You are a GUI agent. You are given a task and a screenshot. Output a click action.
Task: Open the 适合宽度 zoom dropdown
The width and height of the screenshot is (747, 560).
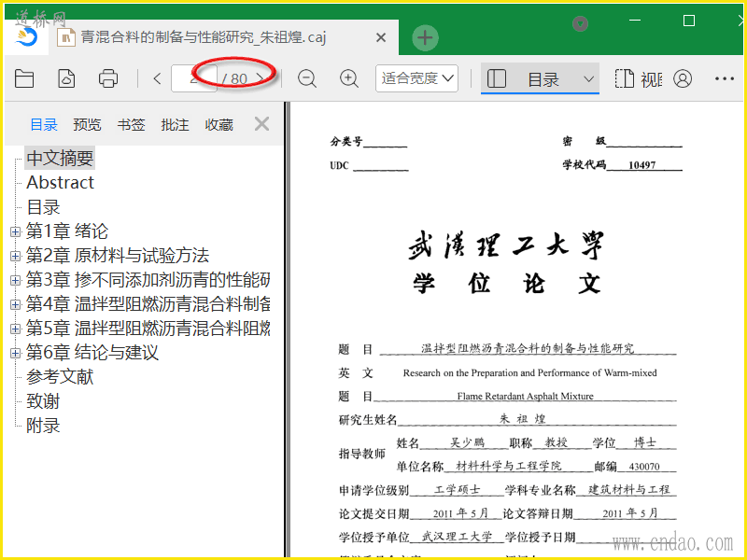416,78
